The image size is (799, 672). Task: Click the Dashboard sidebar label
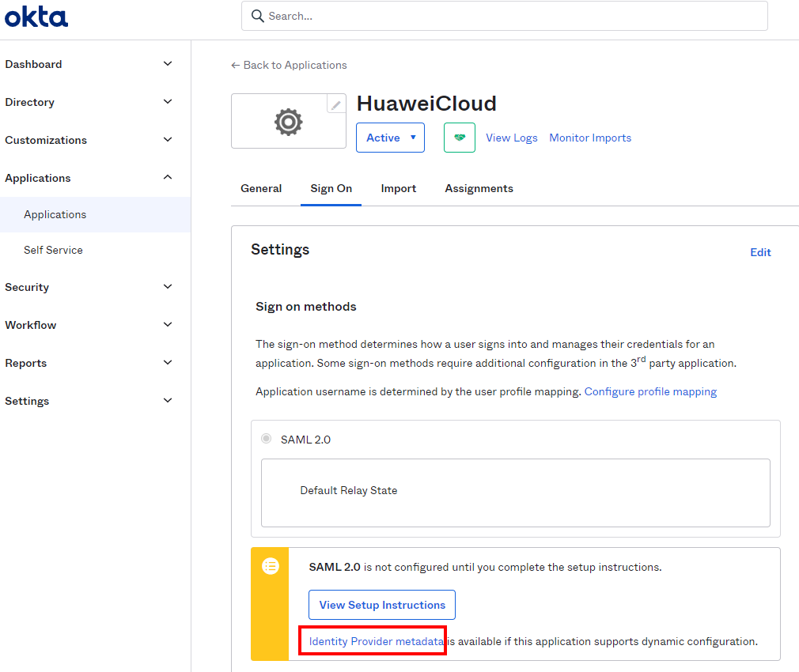pos(34,64)
